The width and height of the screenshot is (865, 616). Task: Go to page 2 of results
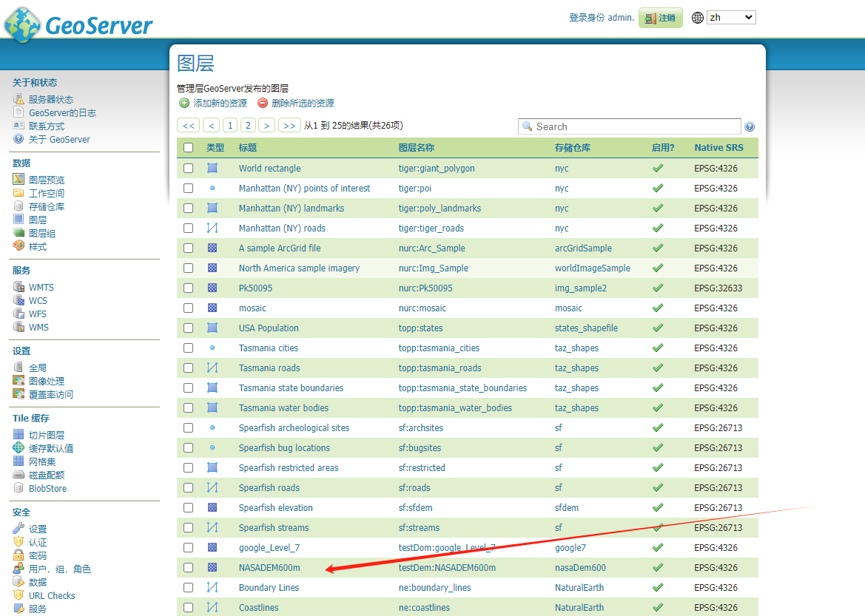coord(248,126)
